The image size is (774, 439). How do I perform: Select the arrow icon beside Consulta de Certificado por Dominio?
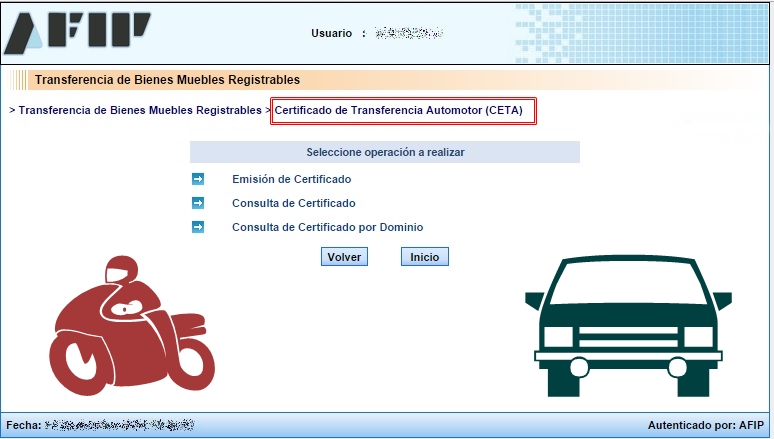[x=197, y=227]
